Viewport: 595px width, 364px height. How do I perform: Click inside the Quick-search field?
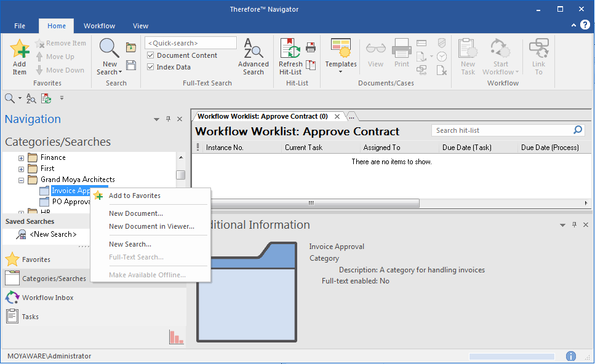click(190, 42)
